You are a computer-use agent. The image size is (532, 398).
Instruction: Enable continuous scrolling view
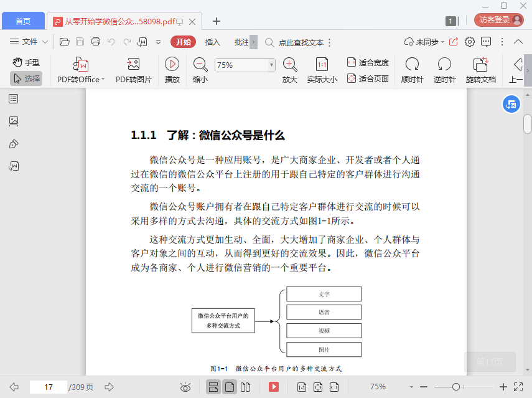pos(213,387)
